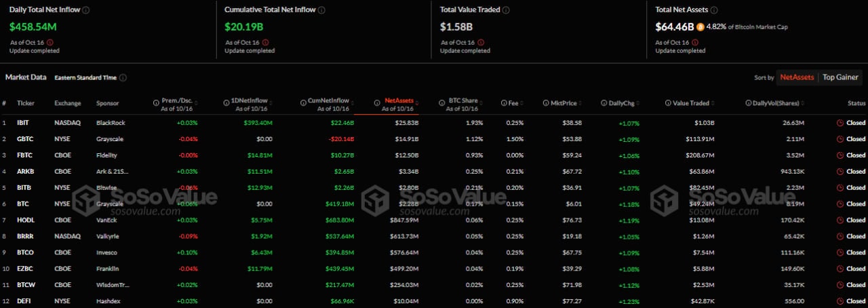Open the GBTC ticker

pyautogui.click(x=25, y=139)
